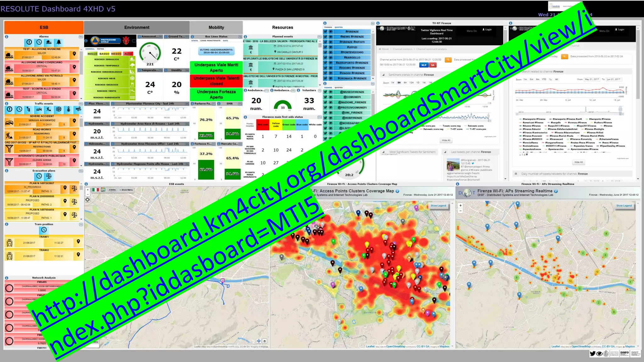Screen dimensions: 644x362
Task: Click snowflake filter in Traffic events
Action: point(58,109)
